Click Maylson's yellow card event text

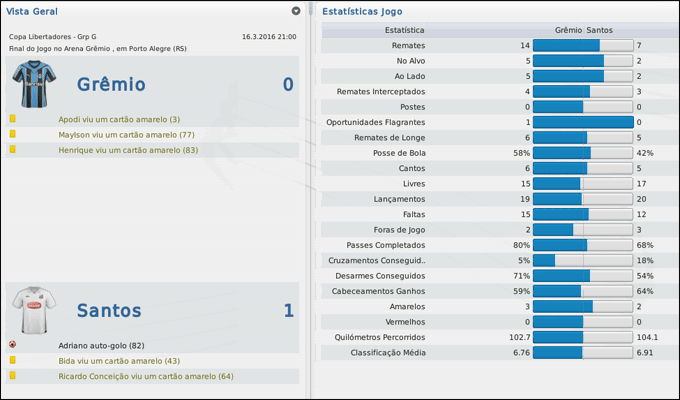(126, 134)
